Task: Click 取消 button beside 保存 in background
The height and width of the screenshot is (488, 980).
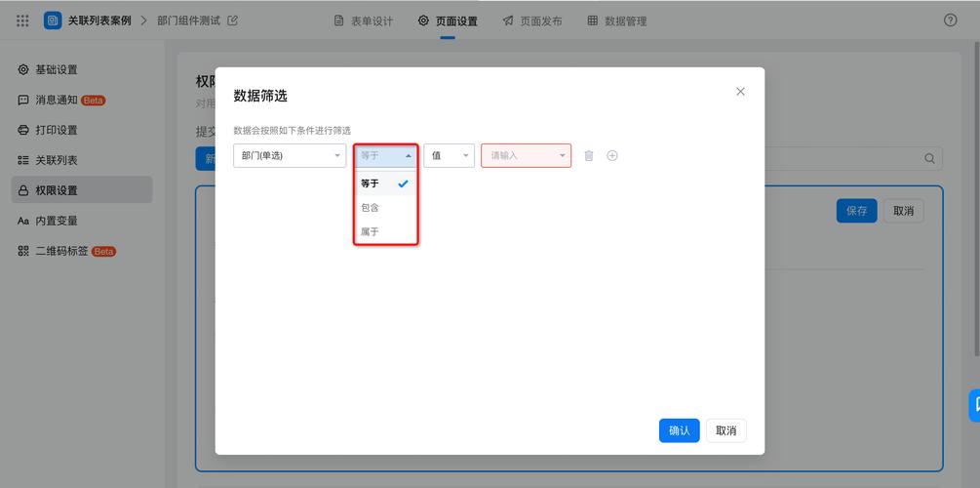Action: 904,211
